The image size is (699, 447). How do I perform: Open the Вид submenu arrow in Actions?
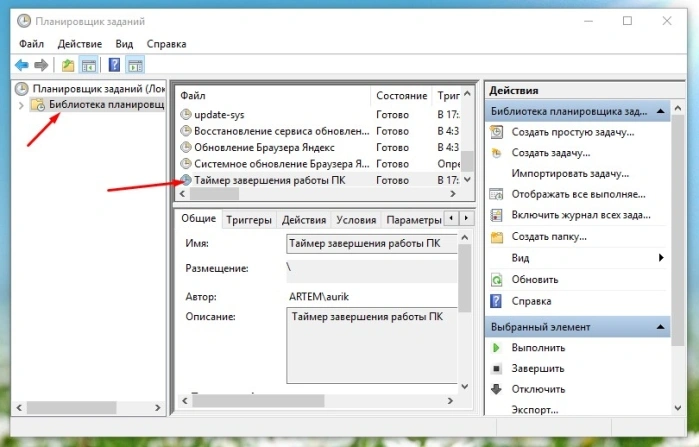point(661,258)
